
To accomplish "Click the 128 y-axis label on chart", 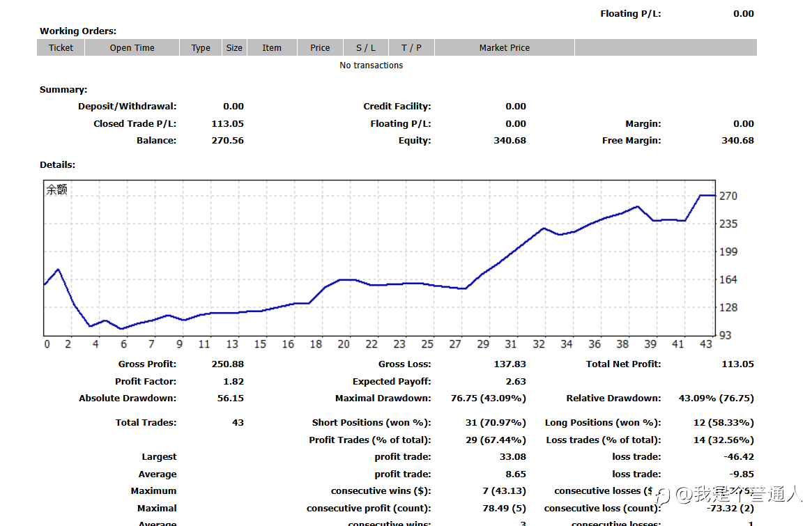I will point(728,307).
